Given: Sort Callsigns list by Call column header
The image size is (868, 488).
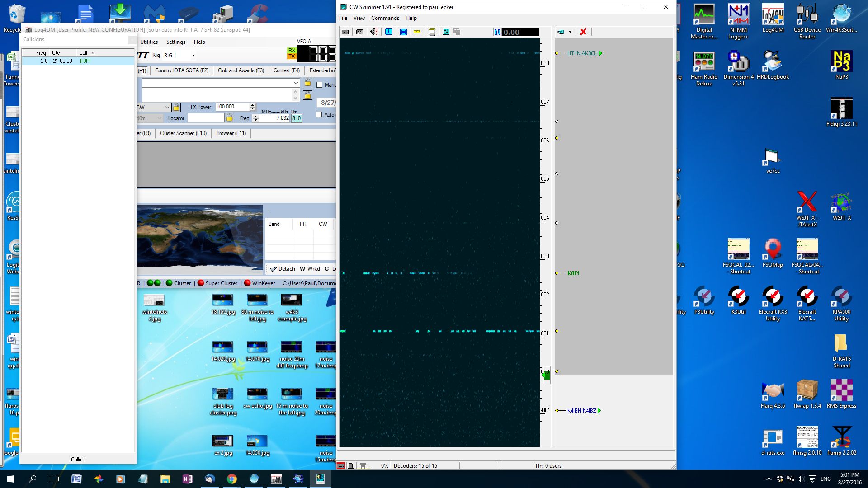Looking at the screenshot, I should tap(105, 53).
